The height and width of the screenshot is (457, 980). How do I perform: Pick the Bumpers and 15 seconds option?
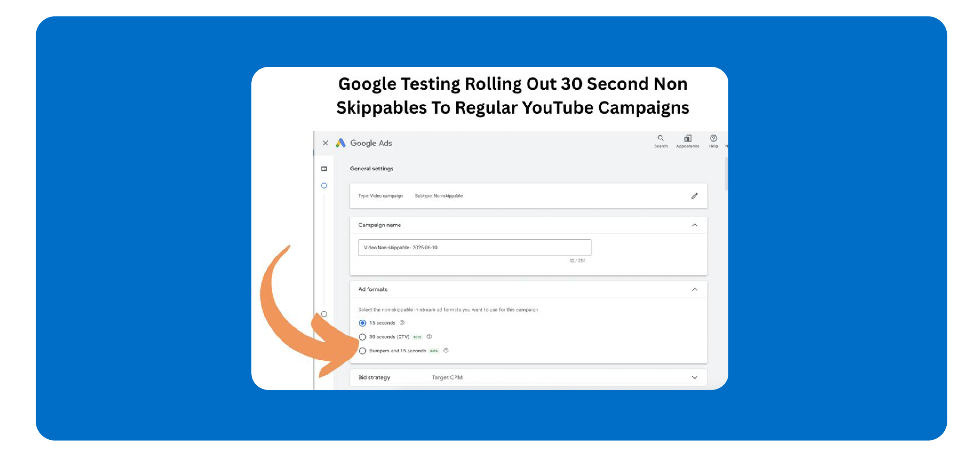point(362,351)
